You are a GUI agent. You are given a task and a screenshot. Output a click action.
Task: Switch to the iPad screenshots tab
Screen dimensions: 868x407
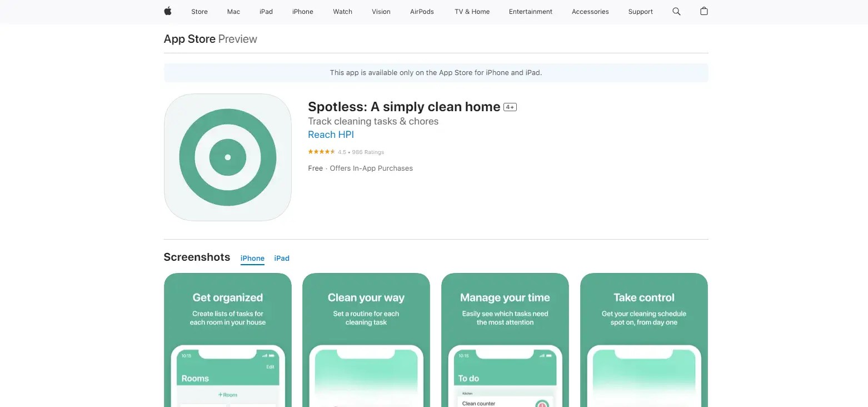(282, 258)
